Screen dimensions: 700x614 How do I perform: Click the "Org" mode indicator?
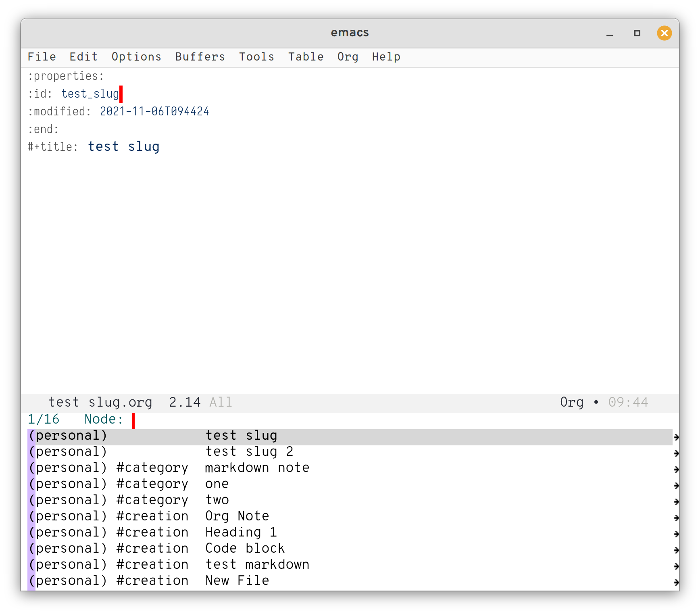tap(571, 402)
